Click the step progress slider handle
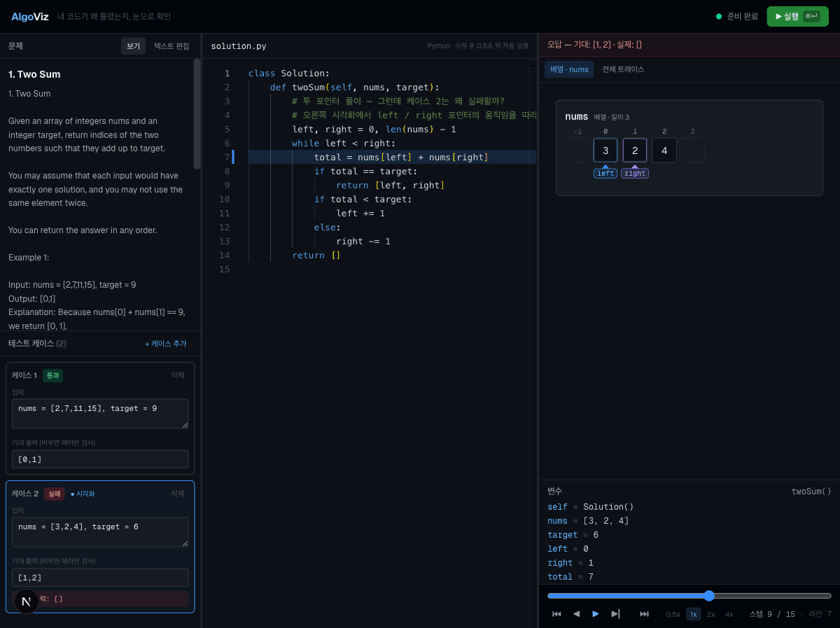This screenshot has width=840, height=628. [709, 596]
